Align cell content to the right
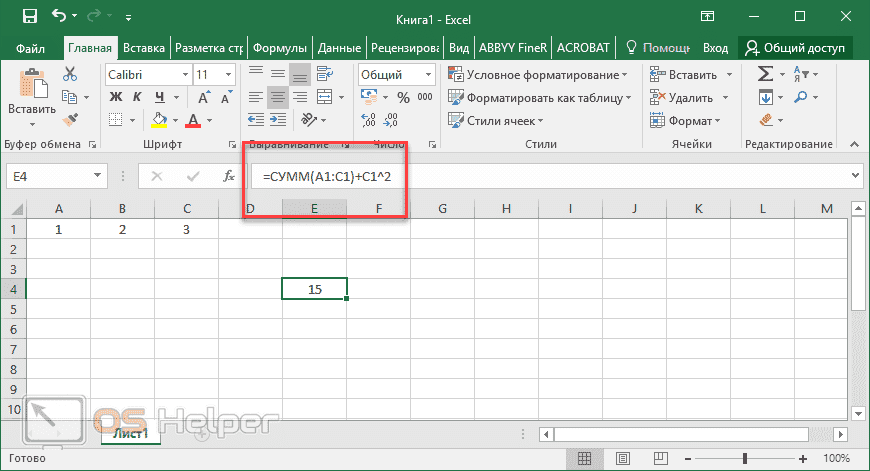 tap(300, 98)
